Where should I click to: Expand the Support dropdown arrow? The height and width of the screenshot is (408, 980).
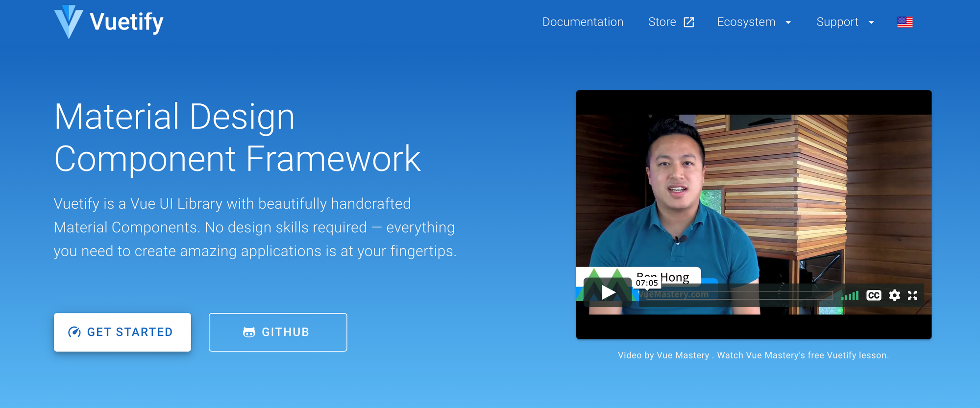click(871, 23)
